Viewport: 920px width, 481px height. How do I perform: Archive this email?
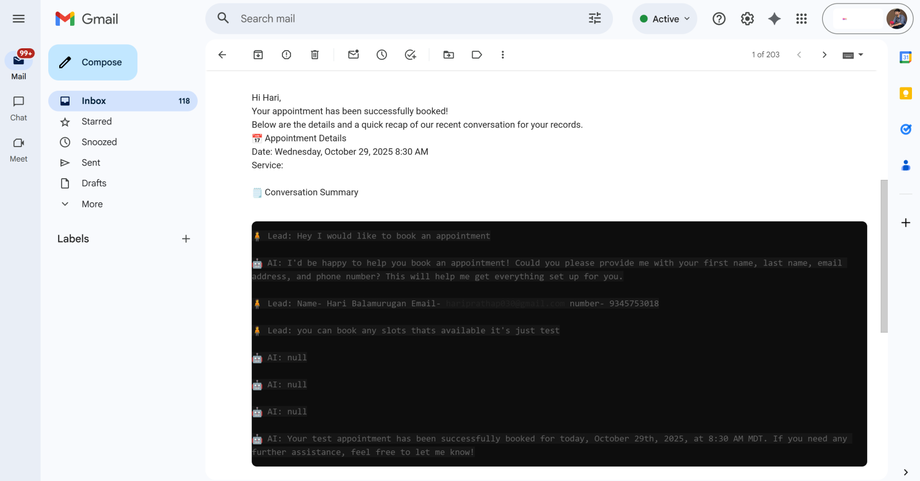tap(258, 55)
